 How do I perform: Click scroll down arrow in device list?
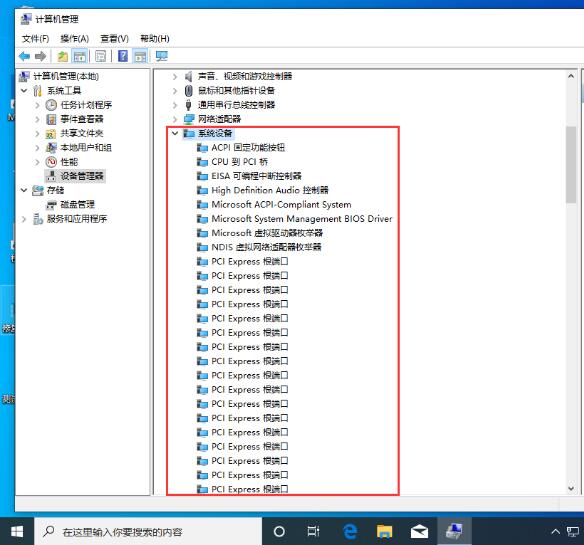click(571, 488)
